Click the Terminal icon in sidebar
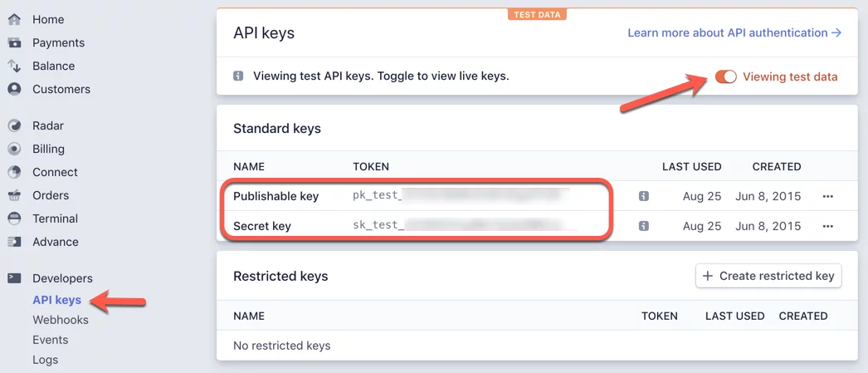Image resolution: width=868 pixels, height=373 pixels. click(14, 218)
